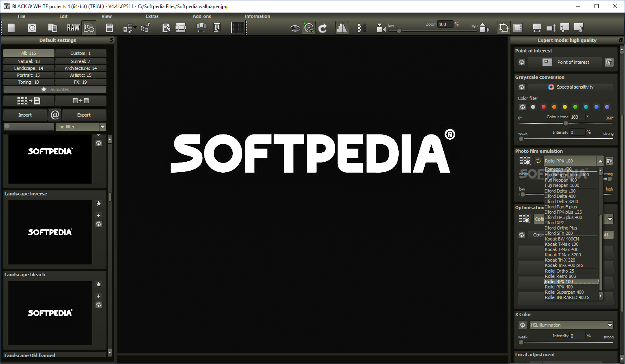Viewport: 625px width, 364px height.
Task: Select the green color filter dot
Action: [x=575, y=107]
